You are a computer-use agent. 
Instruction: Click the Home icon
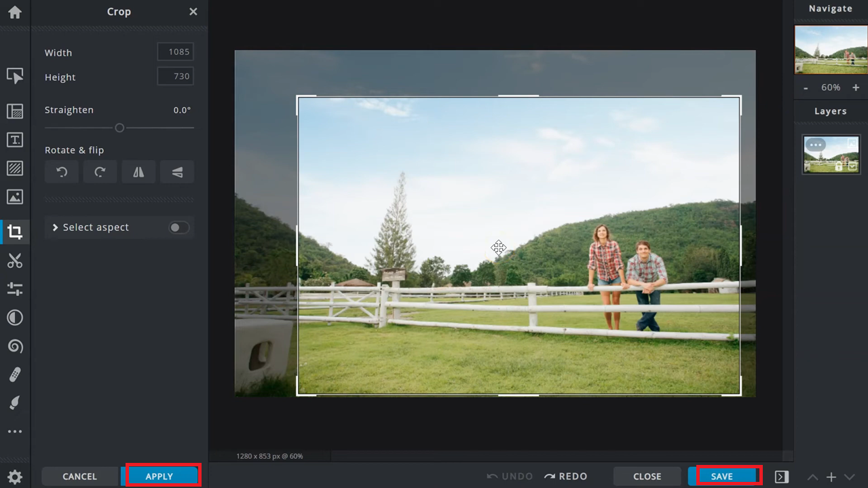coord(14,12)
